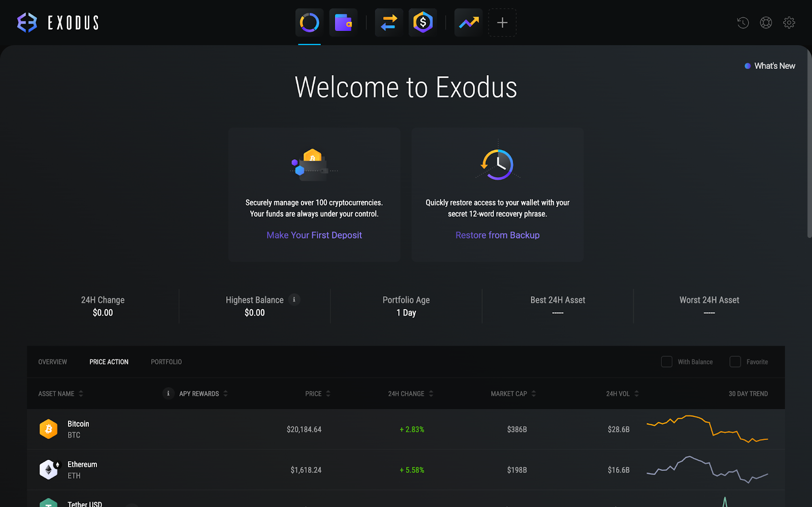Switch to the Portfolio tab
This screenshot has height=507, width=812.
(166, 362)
